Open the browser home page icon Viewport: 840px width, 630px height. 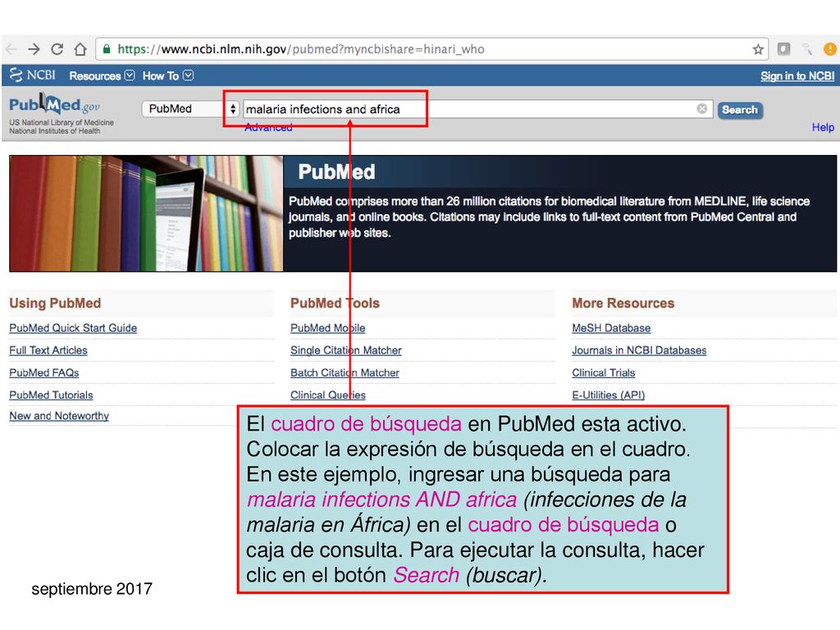(80, 49)
